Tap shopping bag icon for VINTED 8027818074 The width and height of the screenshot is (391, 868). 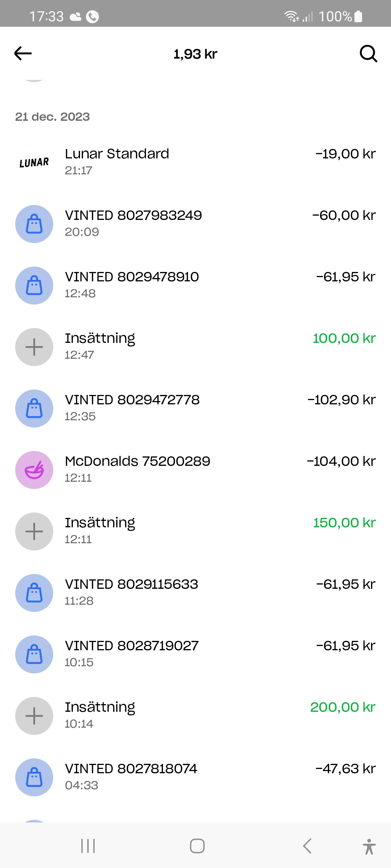pyautogui.click(x=34, y=778)
